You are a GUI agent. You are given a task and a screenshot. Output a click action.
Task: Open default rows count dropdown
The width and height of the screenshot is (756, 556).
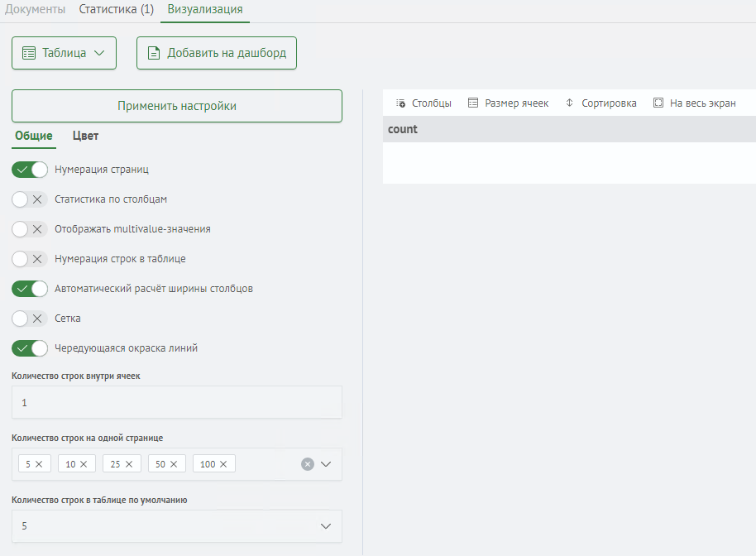click(x=177, y=526)
